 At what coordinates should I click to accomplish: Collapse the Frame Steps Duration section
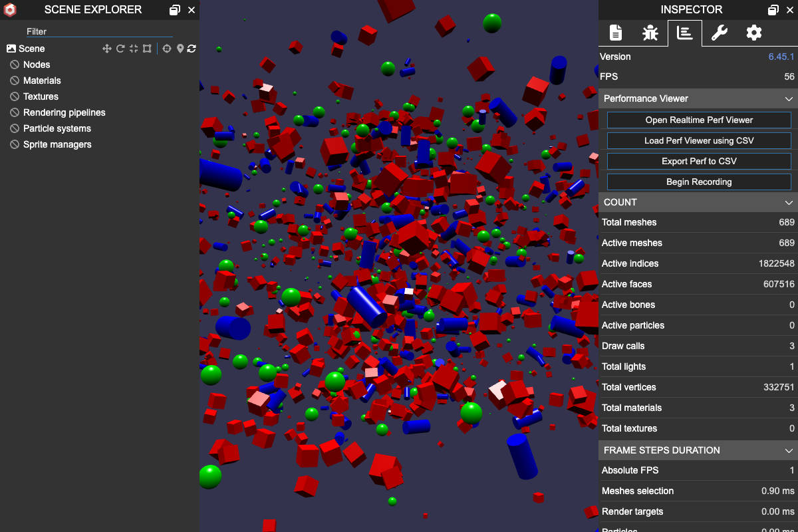(789, 450)
